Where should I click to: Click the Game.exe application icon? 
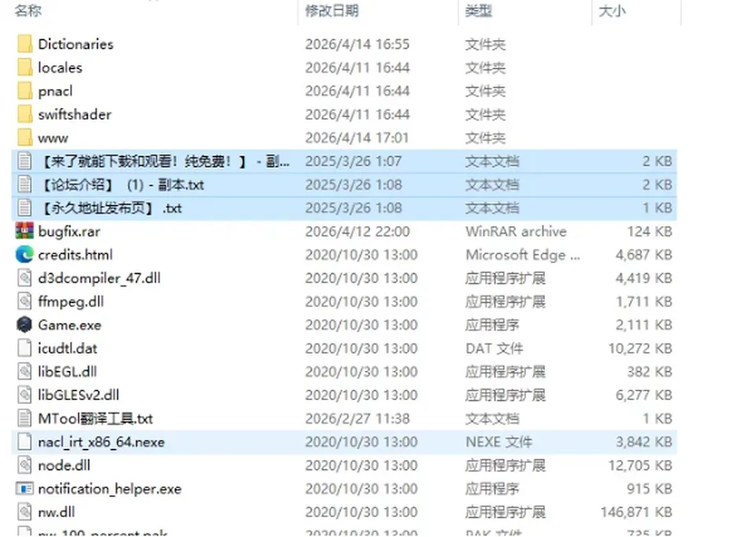click(x=24, y=325)
